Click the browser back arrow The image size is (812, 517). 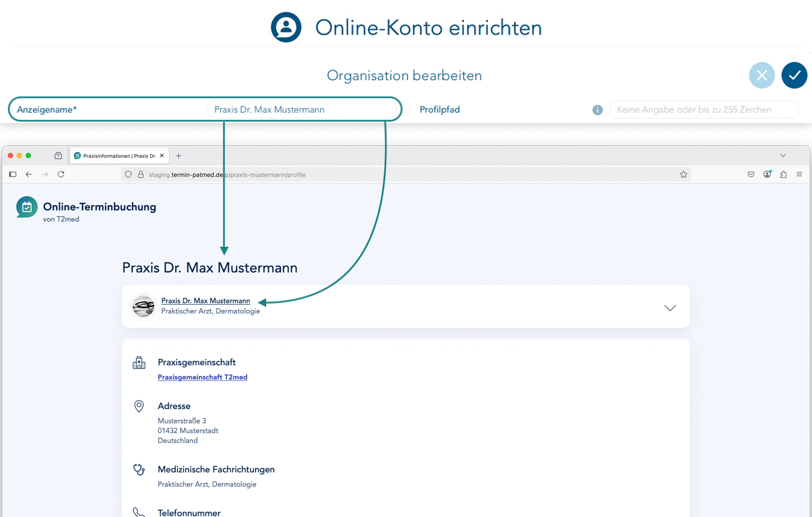[x=29, y=175]
